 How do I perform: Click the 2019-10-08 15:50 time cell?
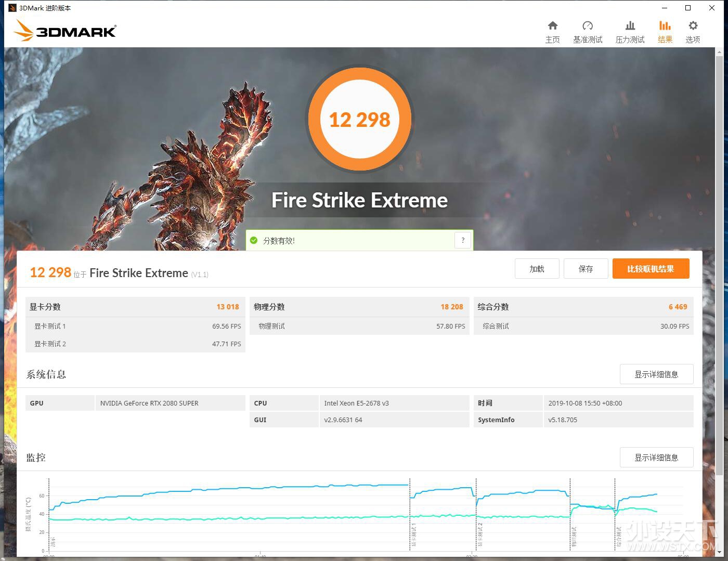(x=618, y=403)
